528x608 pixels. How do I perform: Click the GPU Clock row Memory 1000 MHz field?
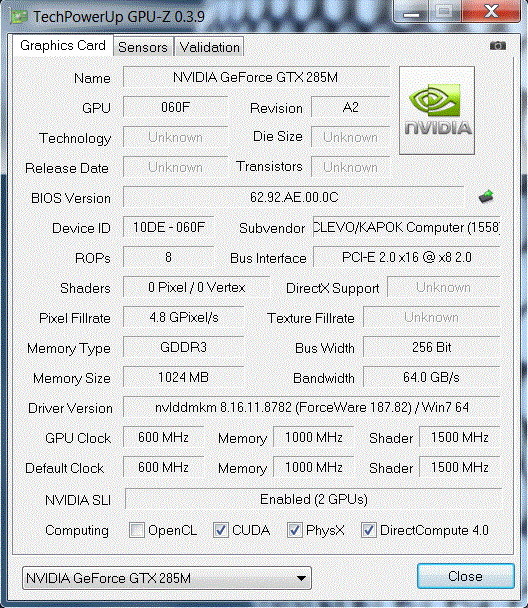tap(314, 437)
